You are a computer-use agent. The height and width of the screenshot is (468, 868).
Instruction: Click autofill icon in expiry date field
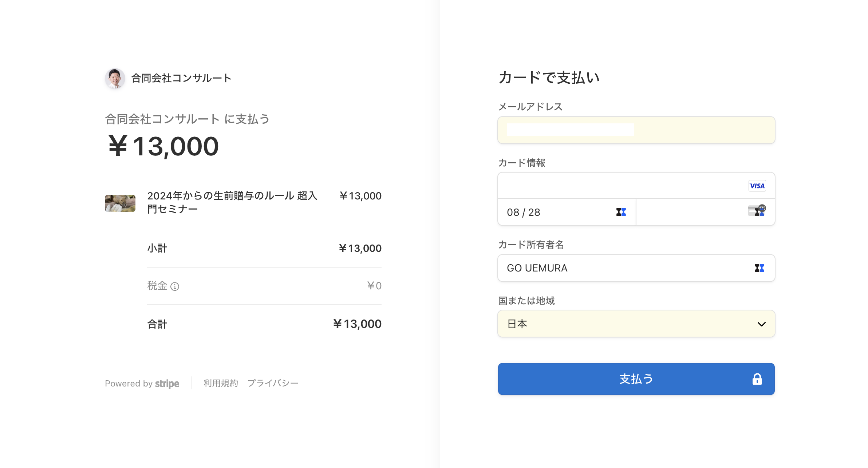pos(621,212)
